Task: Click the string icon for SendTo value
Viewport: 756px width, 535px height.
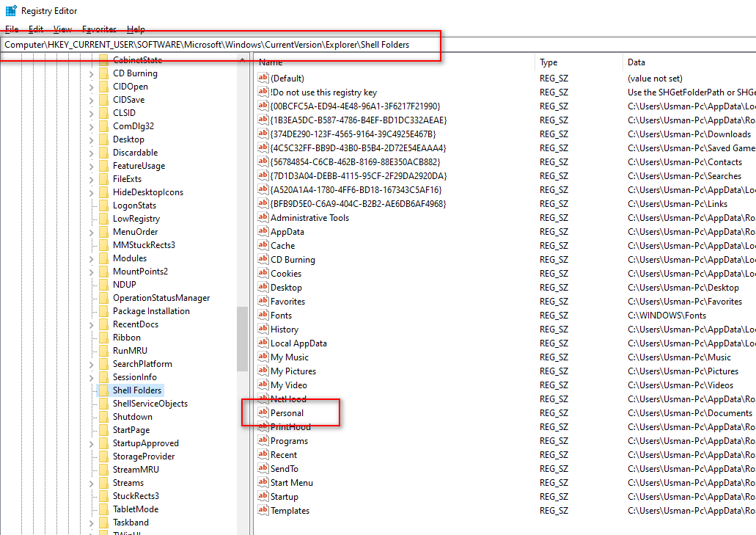Action: coord(263,468)
